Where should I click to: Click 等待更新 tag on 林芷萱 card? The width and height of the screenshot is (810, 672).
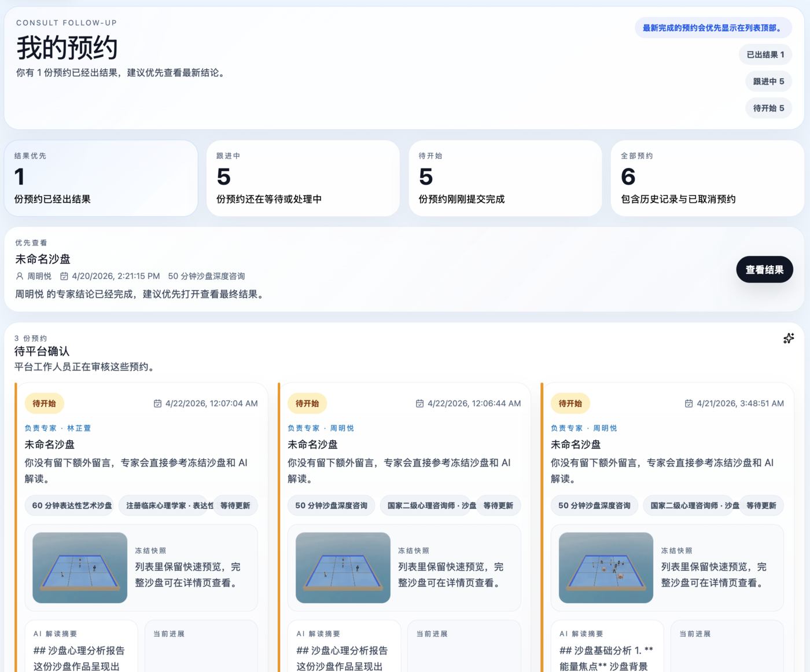(235, 505)
